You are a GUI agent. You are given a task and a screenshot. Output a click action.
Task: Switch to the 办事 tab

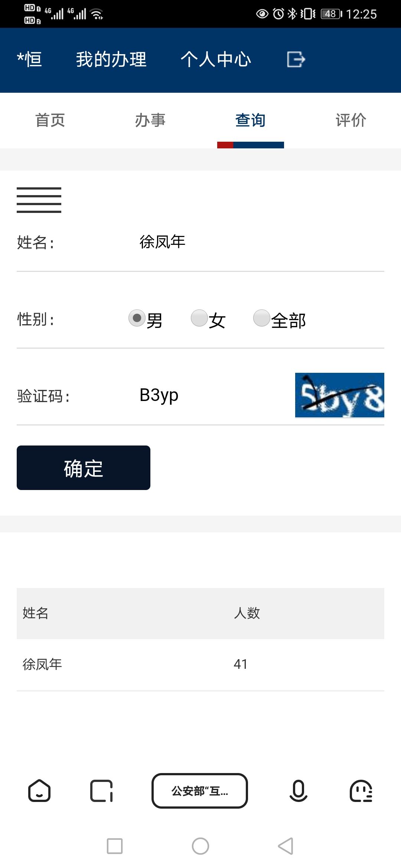tap(150, 120)
